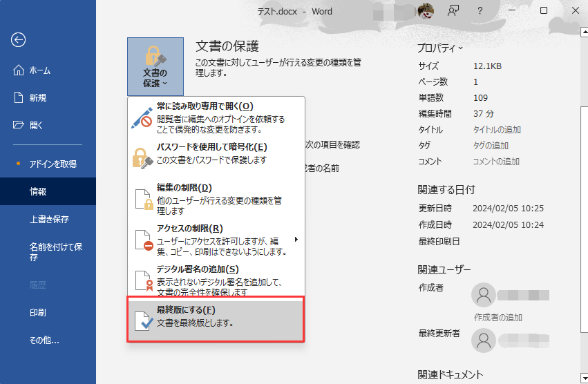Screen dimensions: 588x384
Task: Click the 作成者 avatar icon
Action: click(x=484, y=295)
